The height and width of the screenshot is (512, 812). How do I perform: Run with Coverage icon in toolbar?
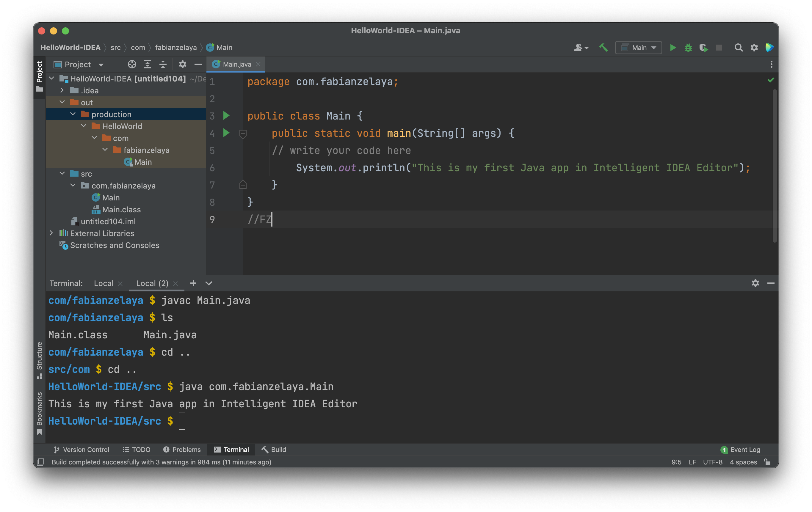(x=703, y=48)
